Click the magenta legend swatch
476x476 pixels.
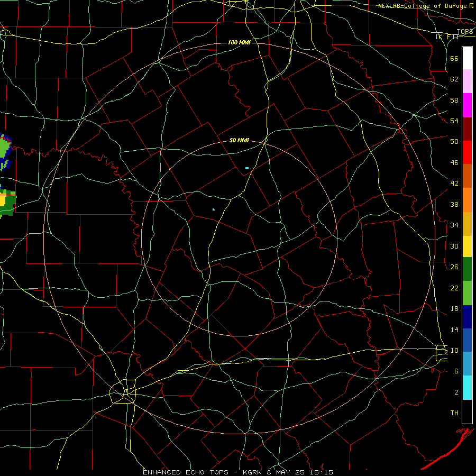coord(467,105)
